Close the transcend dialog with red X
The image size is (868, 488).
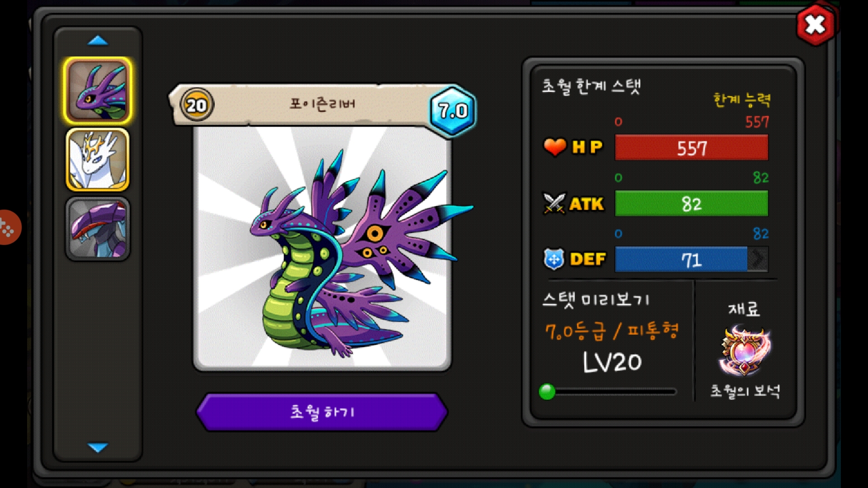[815, 25]
